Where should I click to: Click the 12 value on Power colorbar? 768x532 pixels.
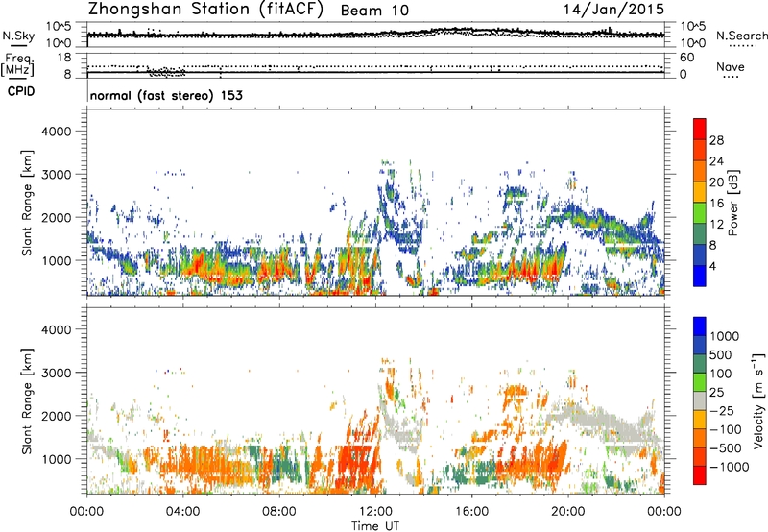click(x=716, y=225)
